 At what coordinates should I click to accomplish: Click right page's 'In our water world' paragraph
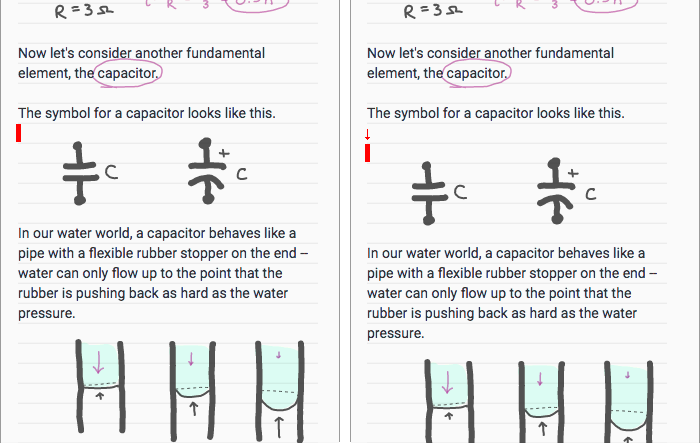[x=512, y=293]
